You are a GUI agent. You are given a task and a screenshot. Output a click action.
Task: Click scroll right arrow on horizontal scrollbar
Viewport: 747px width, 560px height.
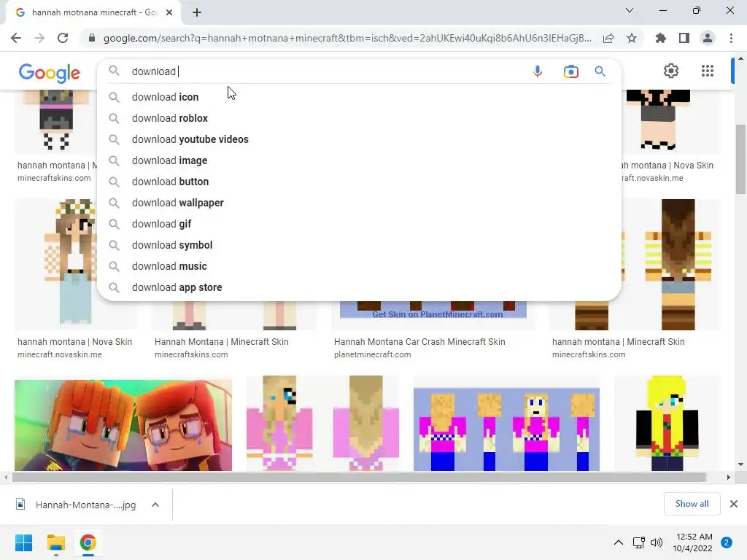pyautogui.click(x=728, y=477)
